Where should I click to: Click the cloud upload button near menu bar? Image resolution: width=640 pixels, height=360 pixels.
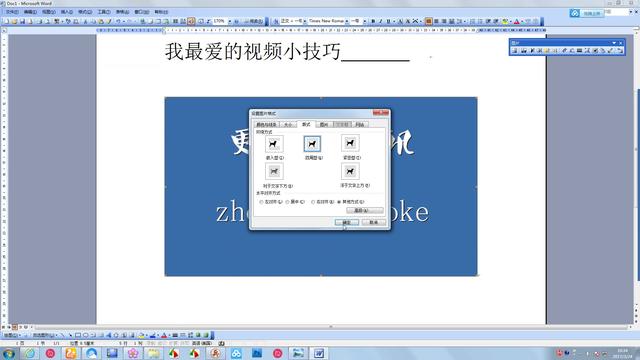pyautogui.click(x=587, y=13)
